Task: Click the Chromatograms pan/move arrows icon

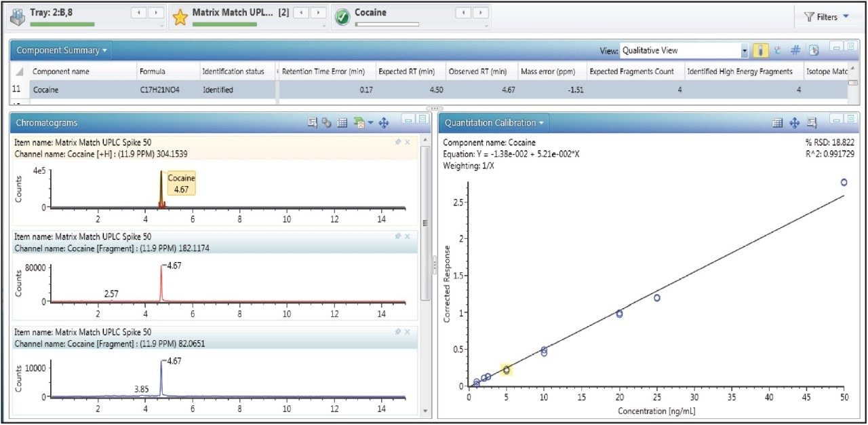Action: 383,123
